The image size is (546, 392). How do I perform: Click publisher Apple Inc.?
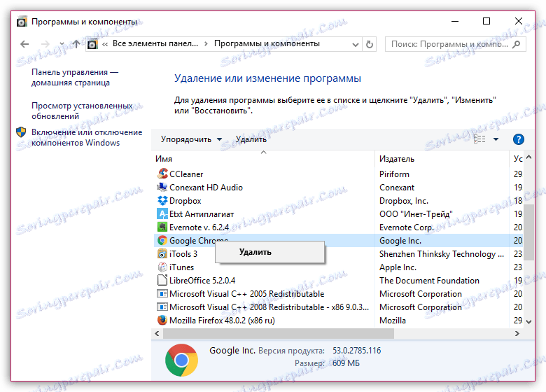pyautogui.click(x=398, y=267)
